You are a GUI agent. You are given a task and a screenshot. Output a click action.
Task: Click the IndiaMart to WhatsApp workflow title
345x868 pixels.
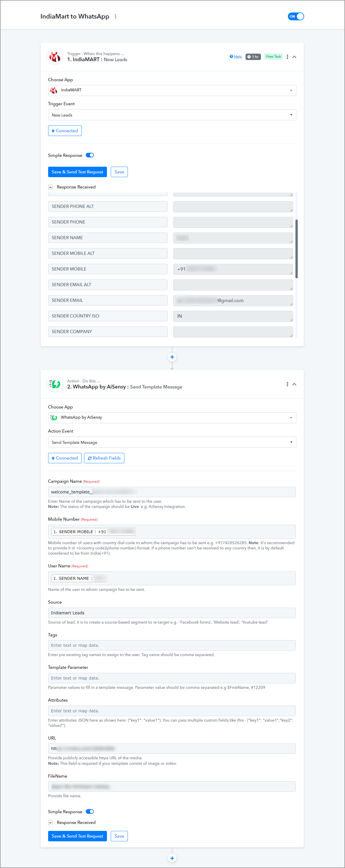click(75, 17)
